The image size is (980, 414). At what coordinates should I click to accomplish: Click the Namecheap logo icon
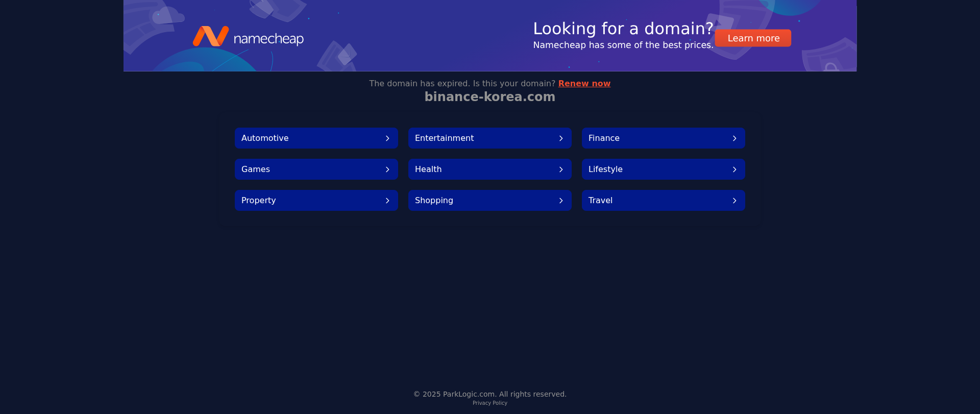coord(210,36)
